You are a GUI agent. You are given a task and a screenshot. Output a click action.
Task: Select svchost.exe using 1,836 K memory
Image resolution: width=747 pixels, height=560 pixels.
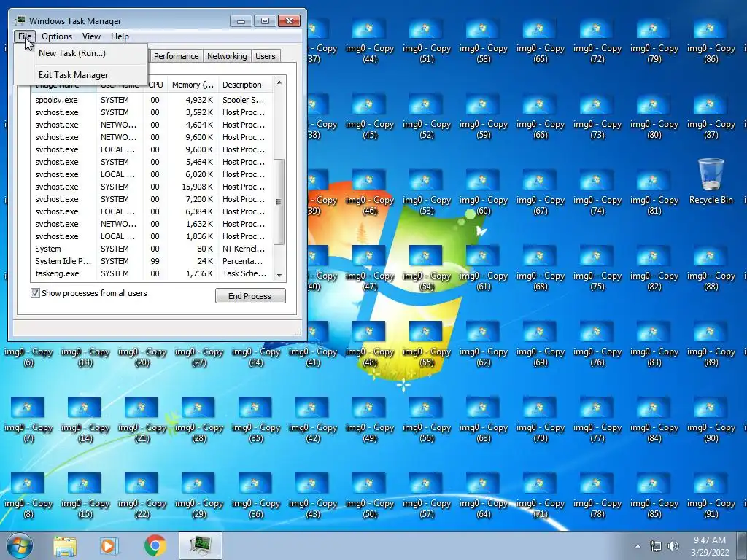coord(152,236)
